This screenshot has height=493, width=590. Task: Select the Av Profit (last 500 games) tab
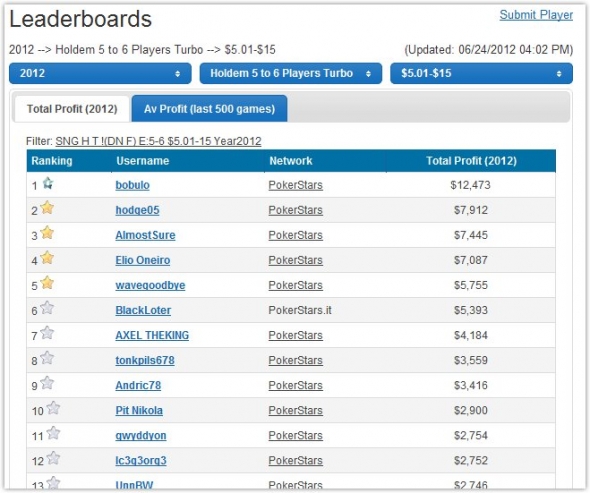point(209,109)
